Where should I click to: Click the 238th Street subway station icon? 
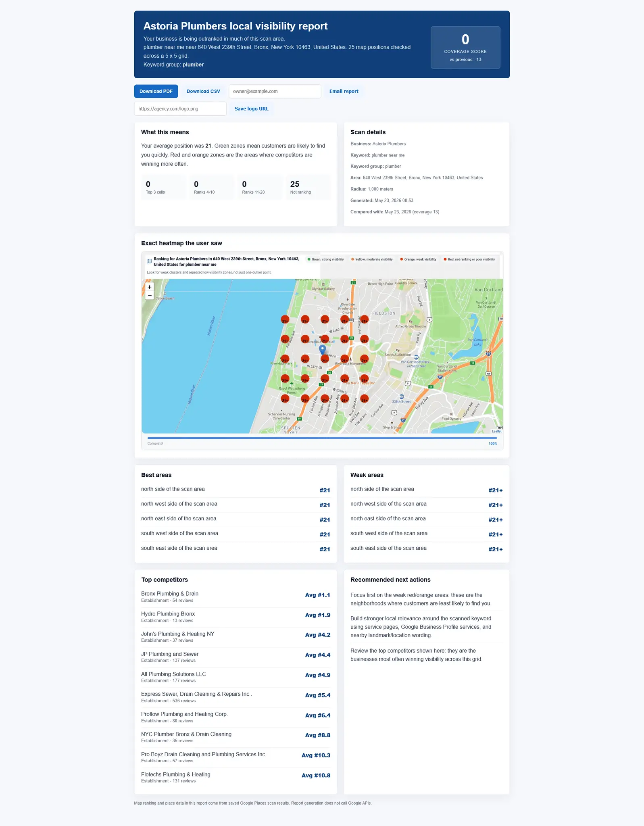click(x=402, y=397)
